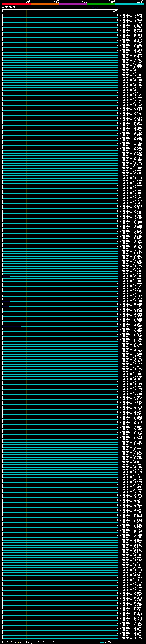Open the hit UniRef100_P22954
This screenshot has height=644, width=146.
pos(131,15)
